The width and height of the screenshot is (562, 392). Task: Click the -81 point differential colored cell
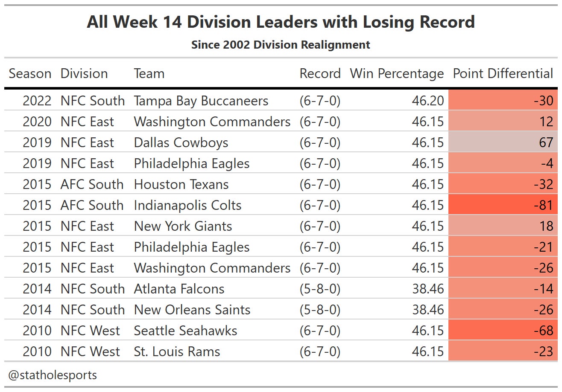pyautogui.click(x=503, y=205)
